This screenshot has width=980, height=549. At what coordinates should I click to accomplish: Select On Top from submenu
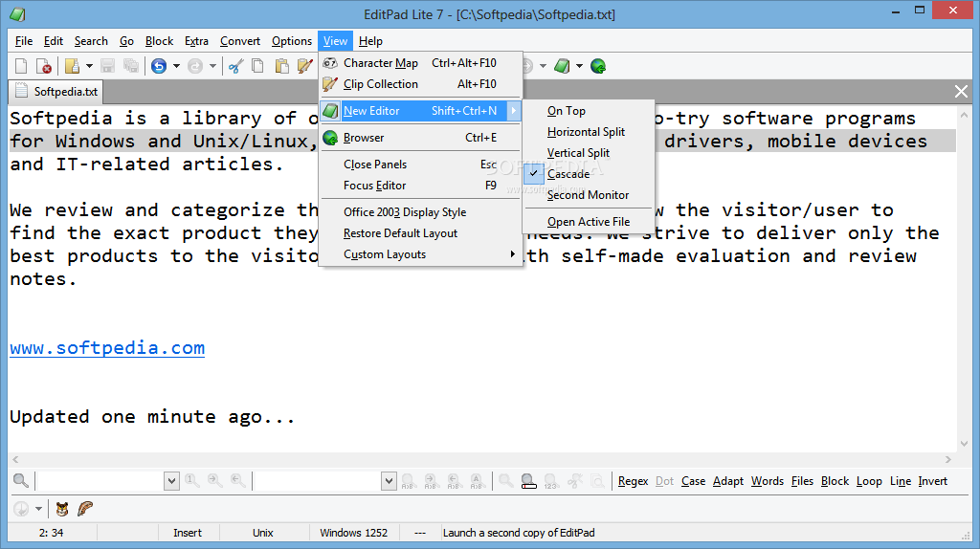[589, 111]
